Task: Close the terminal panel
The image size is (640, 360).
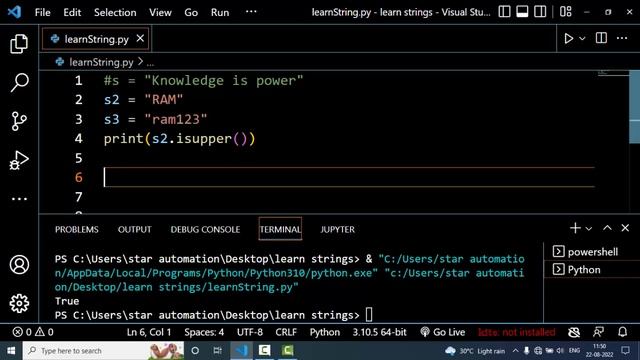Action: tap(625, 228)
